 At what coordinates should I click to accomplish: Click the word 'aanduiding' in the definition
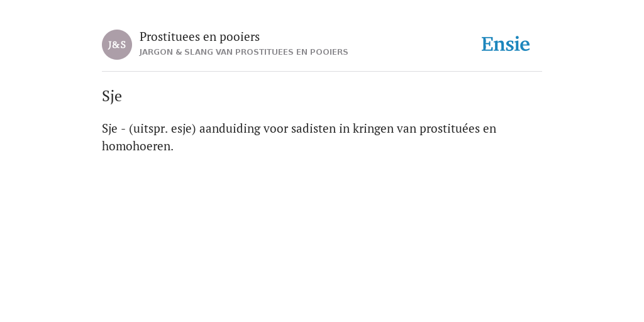point(230,129)
